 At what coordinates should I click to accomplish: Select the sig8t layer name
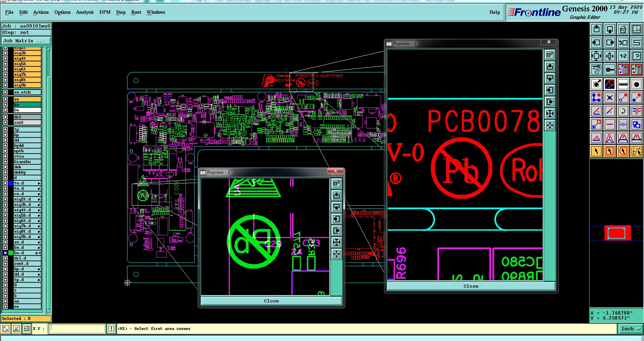(x=27, y=80)
